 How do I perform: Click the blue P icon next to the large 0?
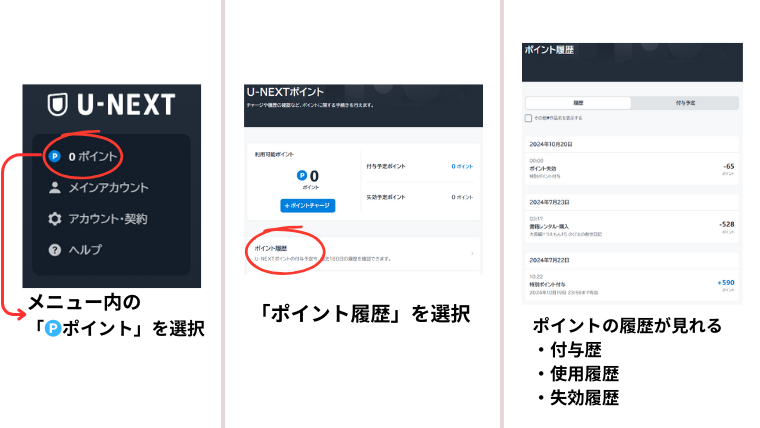click(302, 175)
